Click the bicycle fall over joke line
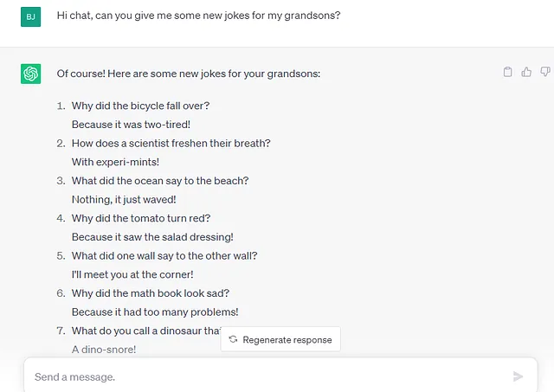 [140, 106]
